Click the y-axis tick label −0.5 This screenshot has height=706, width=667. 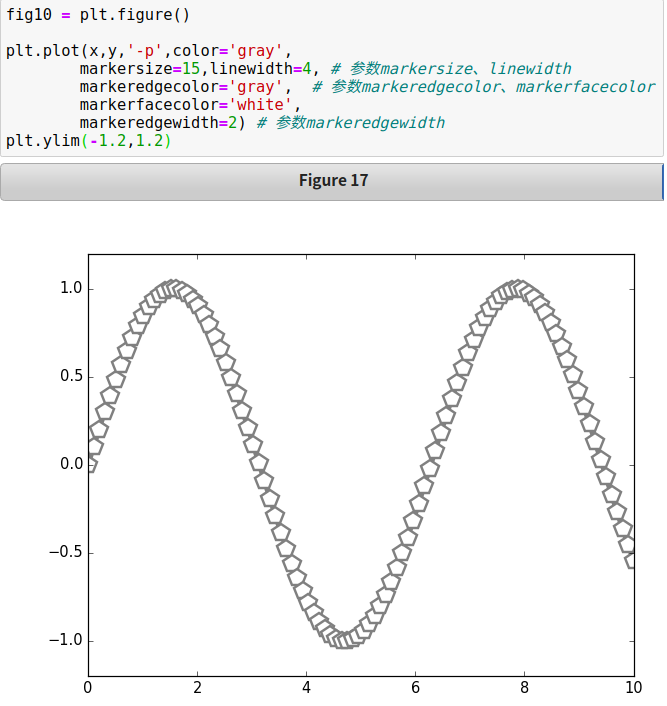point(66,552)
